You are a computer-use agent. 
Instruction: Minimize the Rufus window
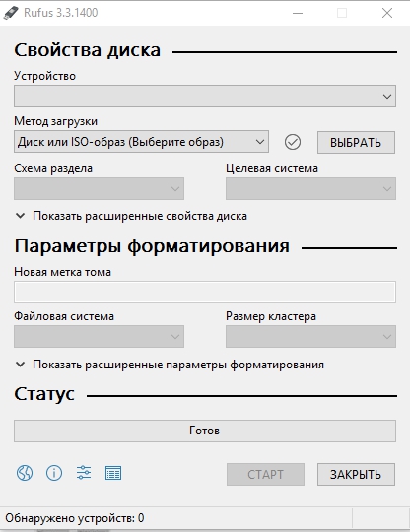tap(298, 13)
